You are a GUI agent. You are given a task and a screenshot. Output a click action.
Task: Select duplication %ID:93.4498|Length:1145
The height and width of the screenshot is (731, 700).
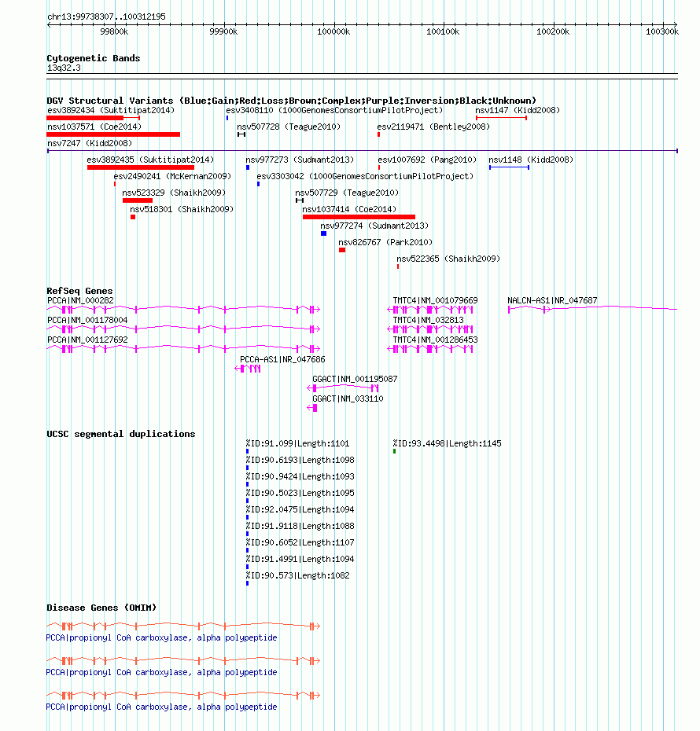[x=448, y=444]
